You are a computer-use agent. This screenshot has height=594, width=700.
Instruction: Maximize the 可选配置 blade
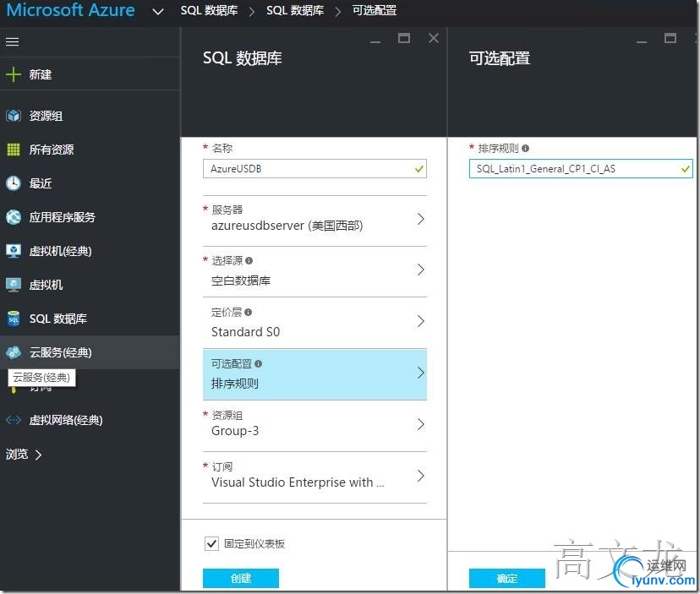coord(670,38)
